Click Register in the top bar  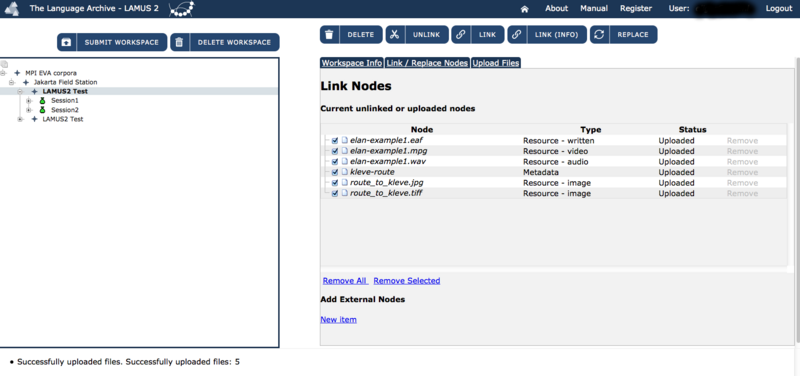pyautogui.click(x=636, y=8)
